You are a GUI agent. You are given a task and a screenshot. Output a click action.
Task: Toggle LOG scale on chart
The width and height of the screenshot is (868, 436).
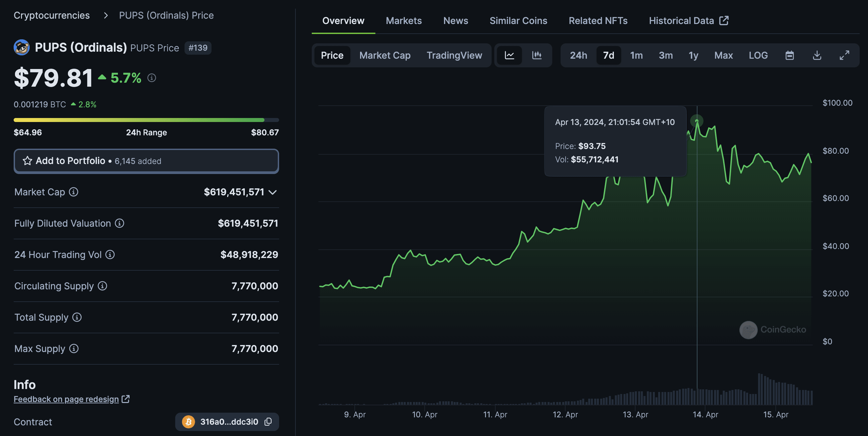coord(758,55)
